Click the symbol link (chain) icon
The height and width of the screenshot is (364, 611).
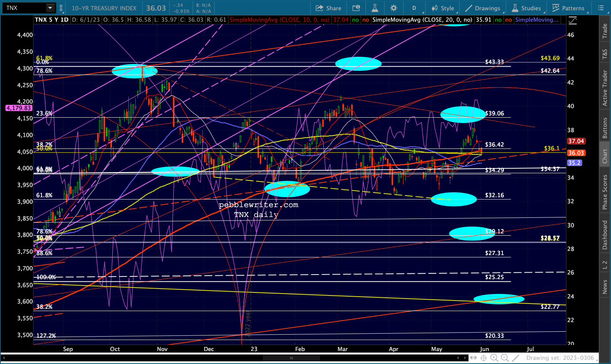coord(61,8)
